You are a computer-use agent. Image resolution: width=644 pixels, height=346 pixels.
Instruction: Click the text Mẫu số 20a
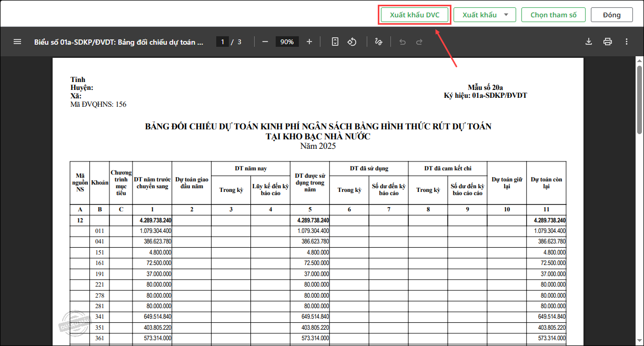point(485,87)
